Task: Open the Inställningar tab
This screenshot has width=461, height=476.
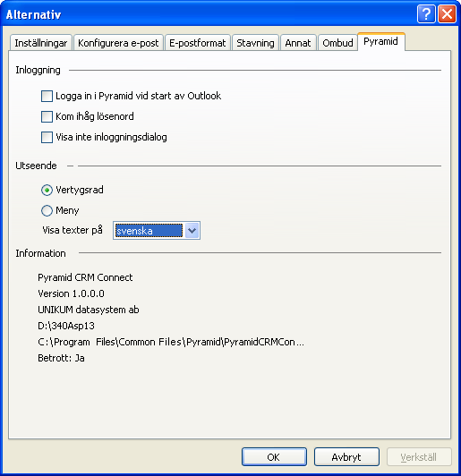Action: click(x=41, y=43)
